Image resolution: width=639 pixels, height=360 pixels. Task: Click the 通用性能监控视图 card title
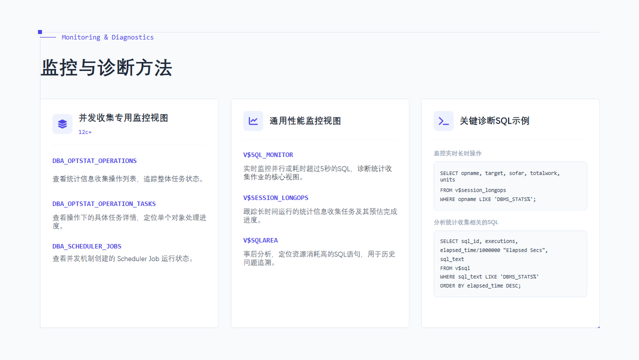click(x=305, y=121)
